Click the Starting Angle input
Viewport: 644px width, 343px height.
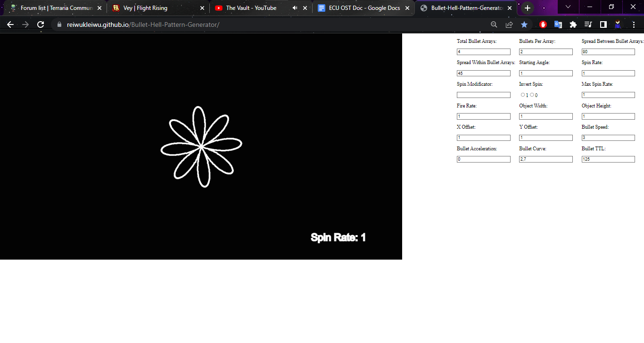pos(546,73)
